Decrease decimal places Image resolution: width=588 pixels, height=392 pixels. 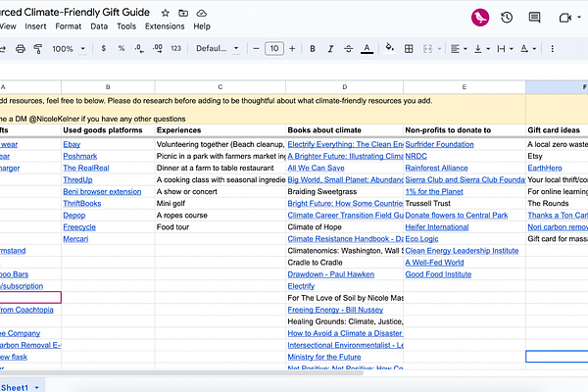[x=139, y=48]
